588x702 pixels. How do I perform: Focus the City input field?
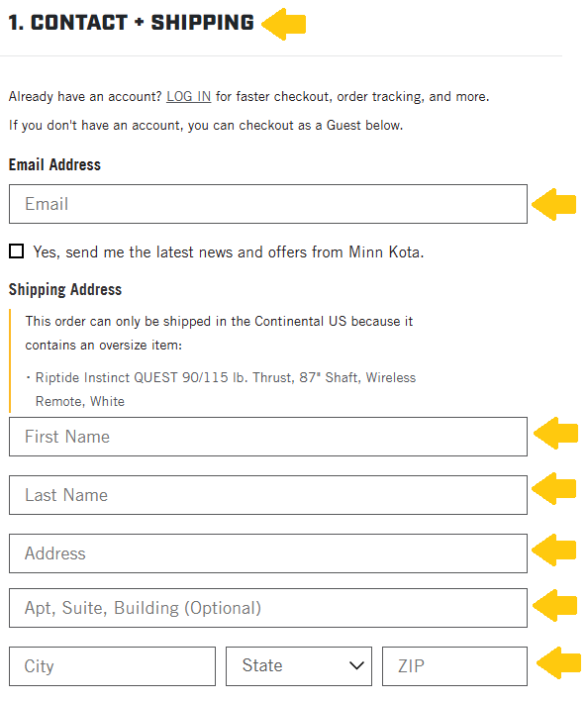click(x=112, y=666)
